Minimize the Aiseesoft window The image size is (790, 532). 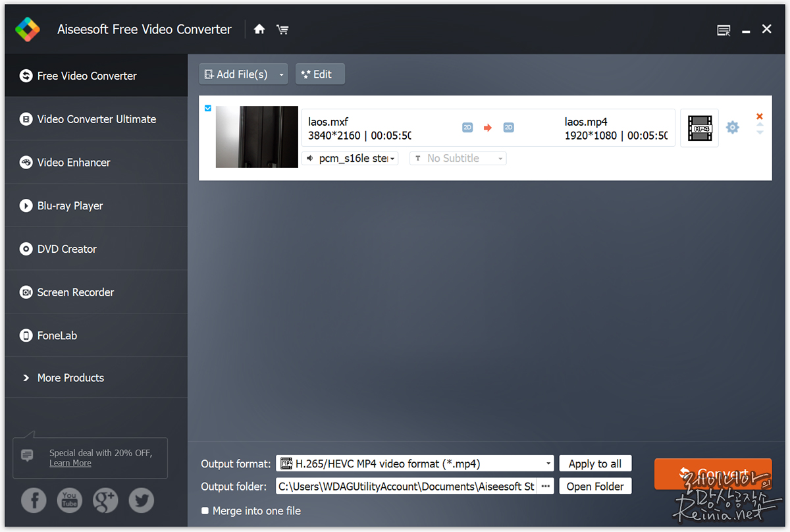tap(746, 30)
